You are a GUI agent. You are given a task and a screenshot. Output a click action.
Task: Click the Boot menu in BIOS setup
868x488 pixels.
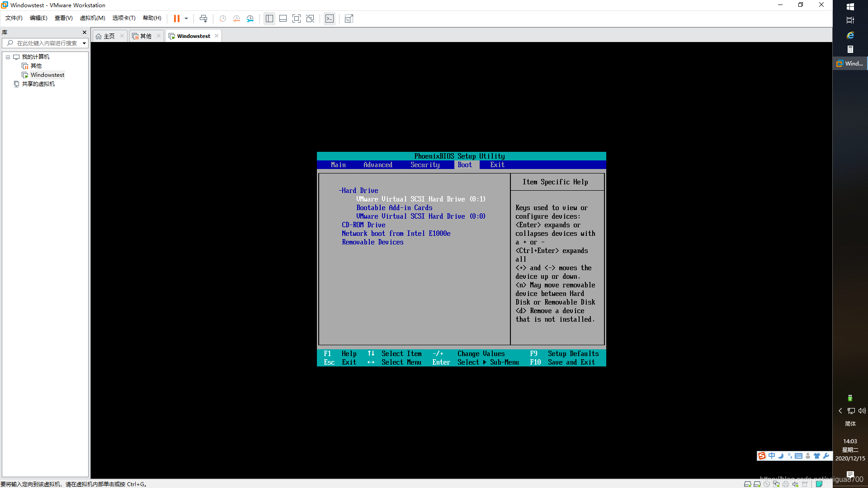click(x=465, y=165)
